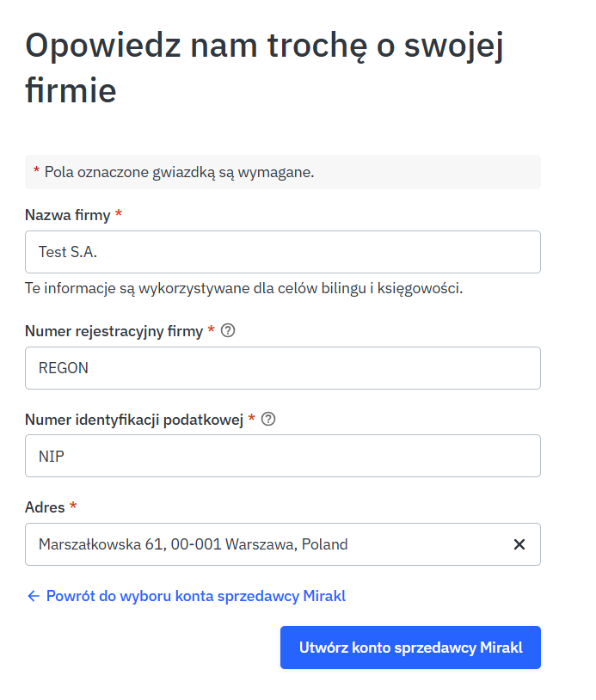Click the Numer identyfikacji podatkowej label
596x700 pixels.
point(134,420)
